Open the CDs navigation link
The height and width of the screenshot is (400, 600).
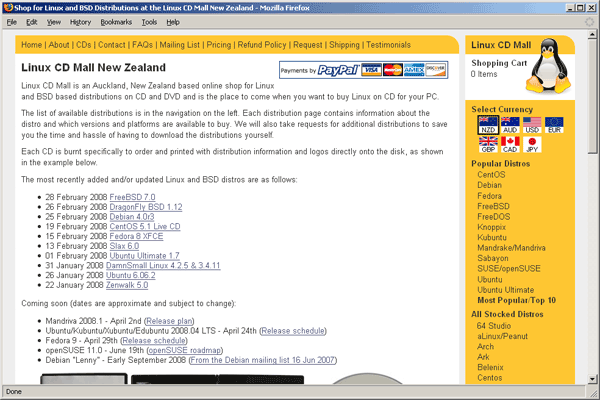[x=83, y=45]
